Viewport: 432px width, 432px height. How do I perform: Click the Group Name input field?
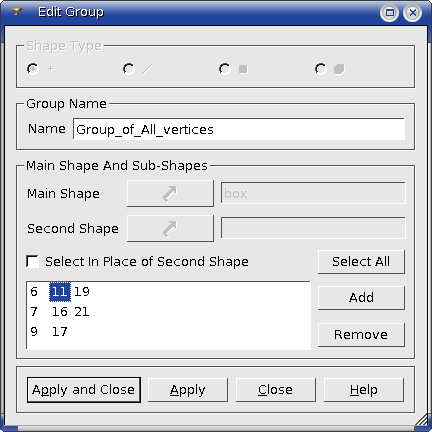(x=239, y=129)
